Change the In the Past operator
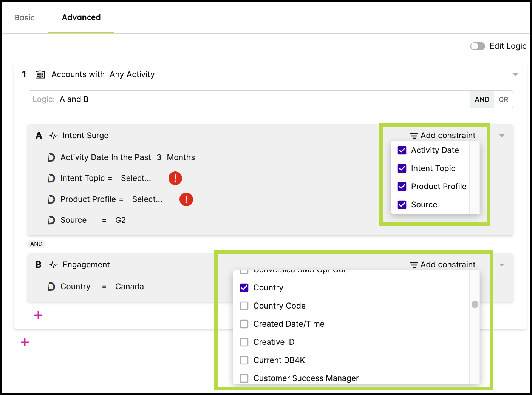 coord(131,157)
